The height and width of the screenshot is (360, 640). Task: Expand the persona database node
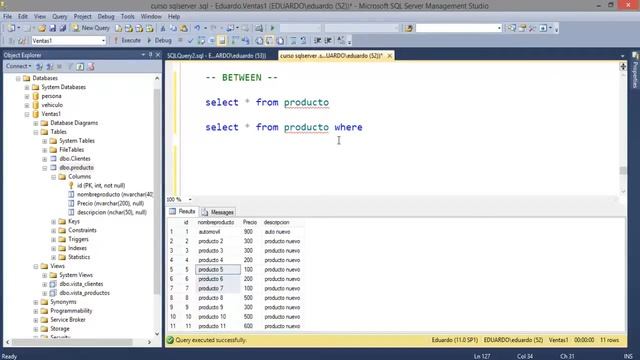(27, 96)
